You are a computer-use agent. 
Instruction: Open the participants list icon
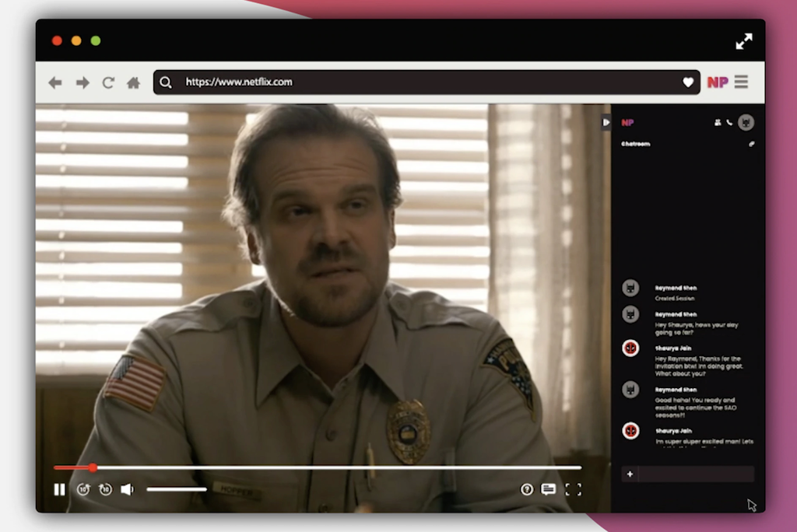(718, 123)
